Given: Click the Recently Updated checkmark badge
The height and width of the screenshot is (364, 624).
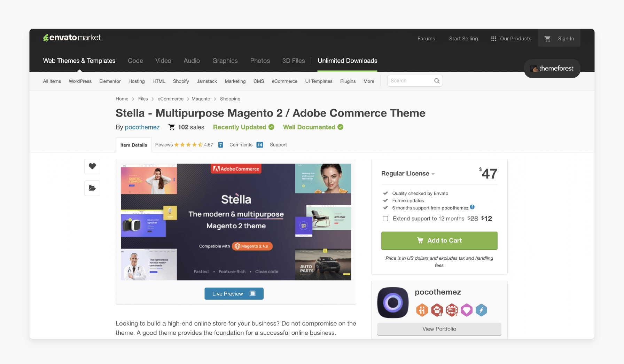Looking at the screenshot, I should [271, 127].
